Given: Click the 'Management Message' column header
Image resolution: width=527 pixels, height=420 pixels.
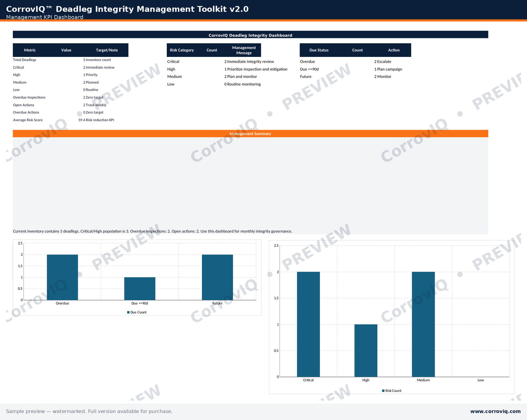Looking at the screenshot, I should click(244, 50).
